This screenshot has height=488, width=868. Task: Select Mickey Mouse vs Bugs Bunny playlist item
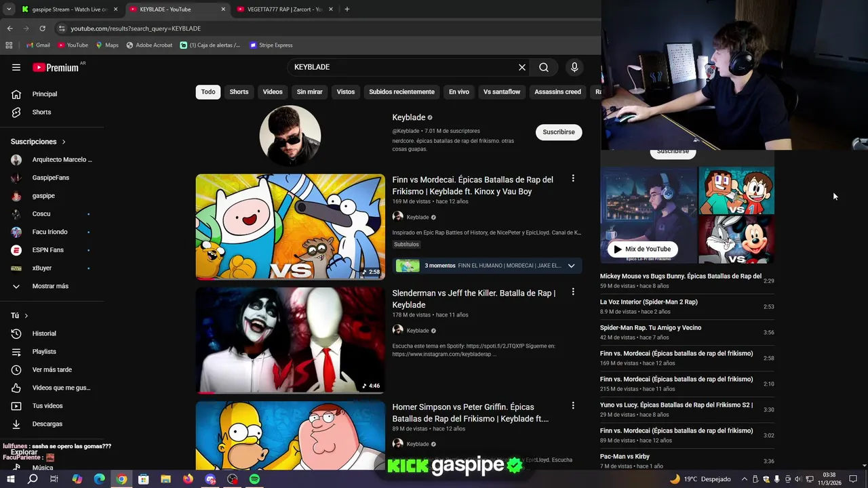click(687, 281)
